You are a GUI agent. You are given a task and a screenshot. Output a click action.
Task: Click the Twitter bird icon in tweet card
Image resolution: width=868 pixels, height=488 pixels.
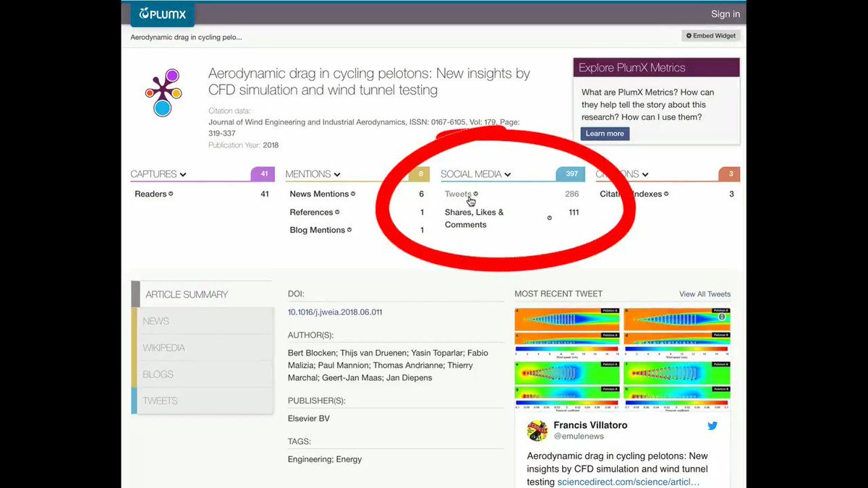(x=712, y=426)
